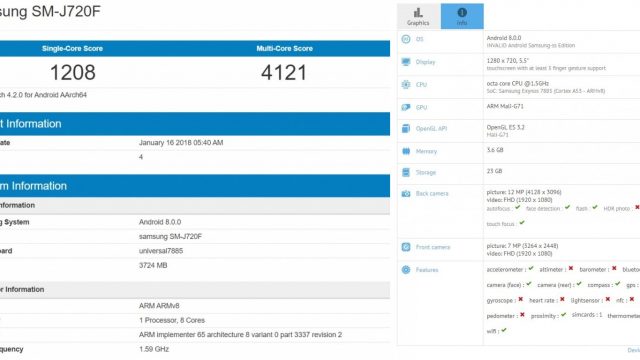Click the compass green checkmark
Image resolution: width=640 pixels, height=360 pixels.
click(x=618, y=284)
